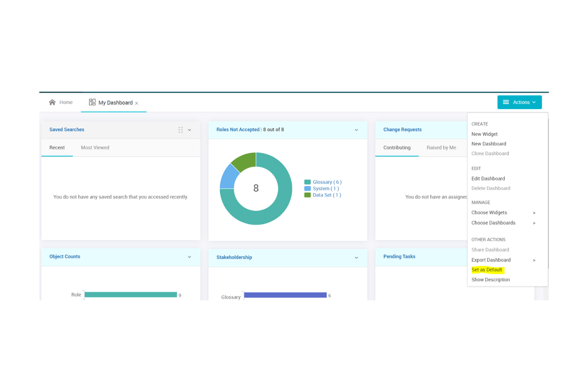This screenshot has width=588, height=392.
Task: Select Set as Default option
Action: pos(487,270)
